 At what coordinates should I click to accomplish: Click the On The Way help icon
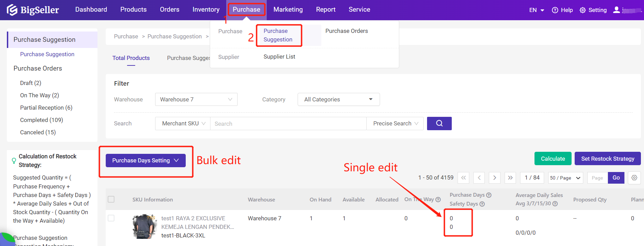(438, 199)
